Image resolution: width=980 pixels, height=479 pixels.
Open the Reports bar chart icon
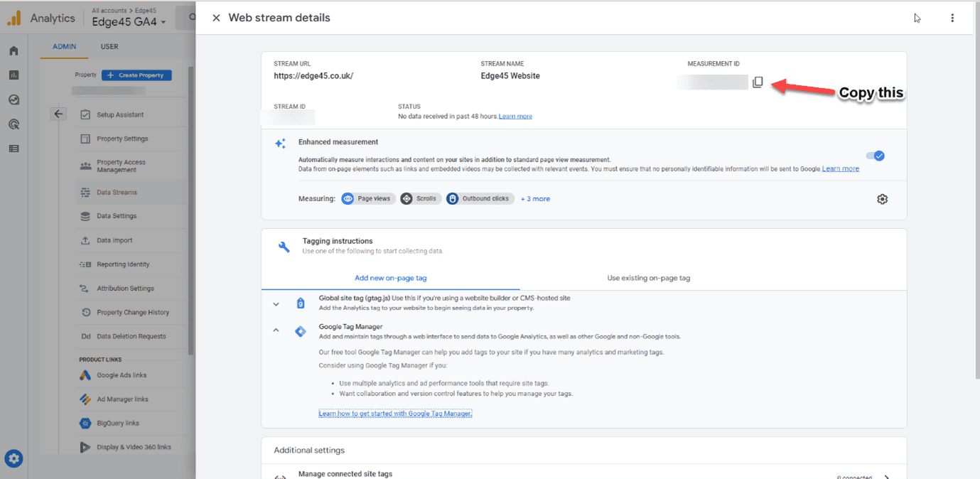[x=14, y=75]
